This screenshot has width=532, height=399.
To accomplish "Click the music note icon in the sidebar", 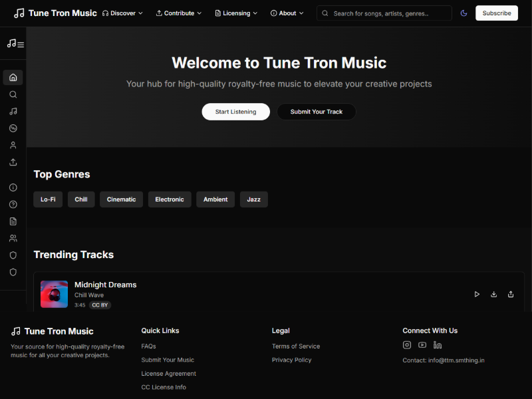I will (13, 111).
